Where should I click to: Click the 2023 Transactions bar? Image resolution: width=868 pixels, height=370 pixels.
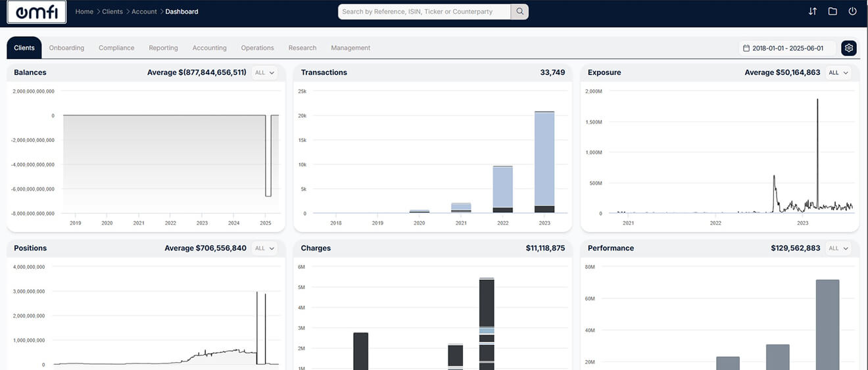pyautogui.click(x=544, y=162)
